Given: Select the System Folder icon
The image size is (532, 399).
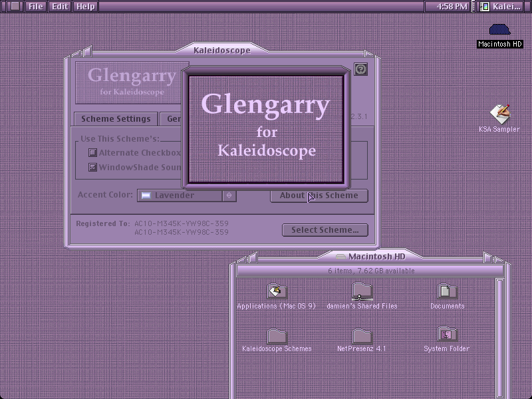Looking at the screenshot, I should point(447,334).
